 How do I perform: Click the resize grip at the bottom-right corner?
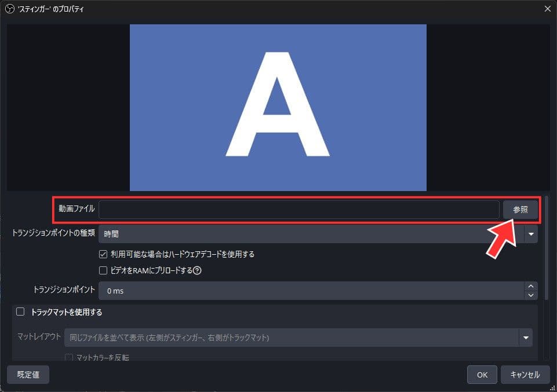(x=552, y=387)
